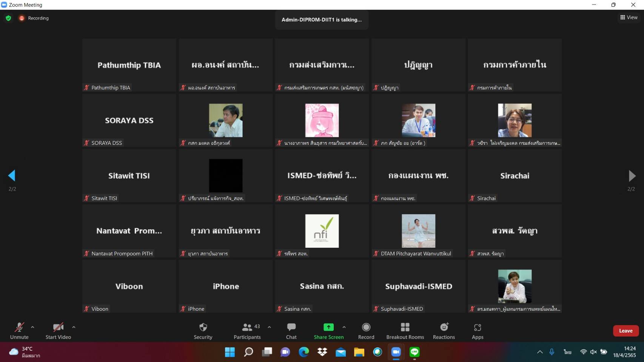
Task: Open Windows Start menu
Action: [230, 352]
